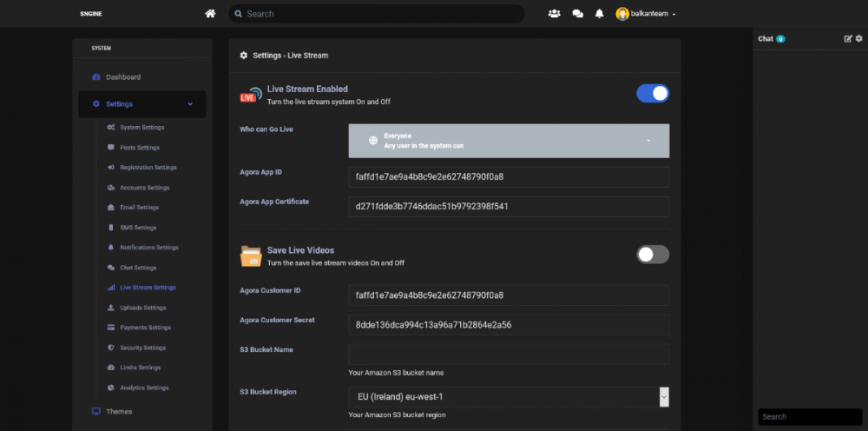Click the SNGINE logo

tap(91, 14)
